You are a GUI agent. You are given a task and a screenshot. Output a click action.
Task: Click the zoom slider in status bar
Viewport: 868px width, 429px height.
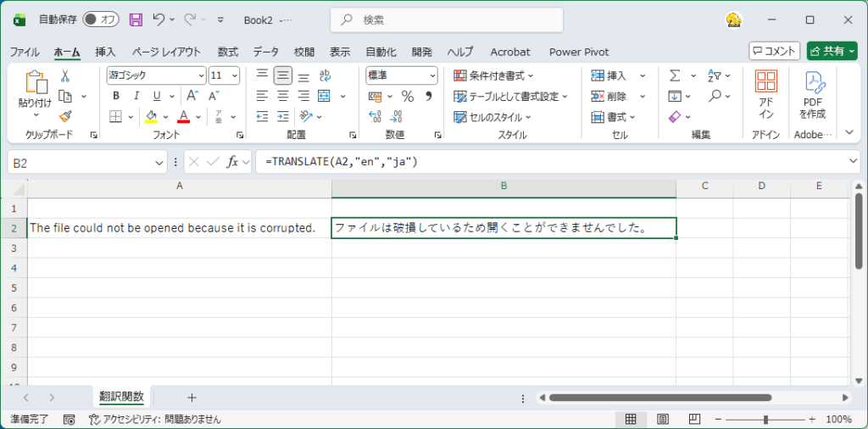pos(765,420)
